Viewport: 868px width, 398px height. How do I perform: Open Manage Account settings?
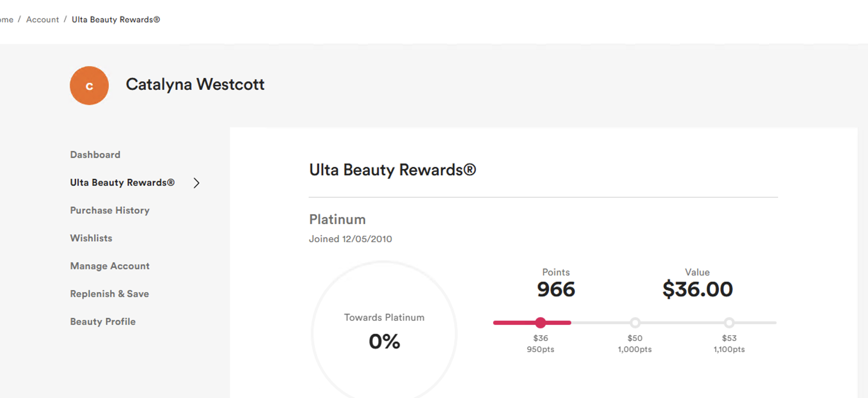110,266
